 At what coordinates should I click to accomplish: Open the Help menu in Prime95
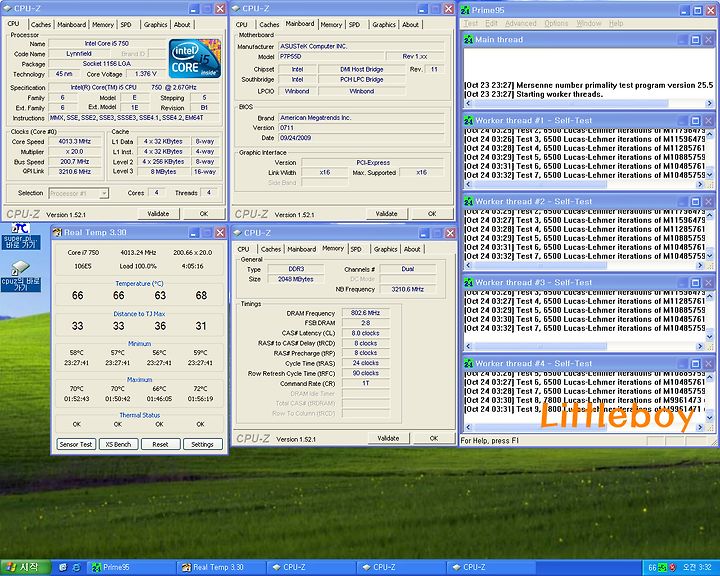point(616,23)
